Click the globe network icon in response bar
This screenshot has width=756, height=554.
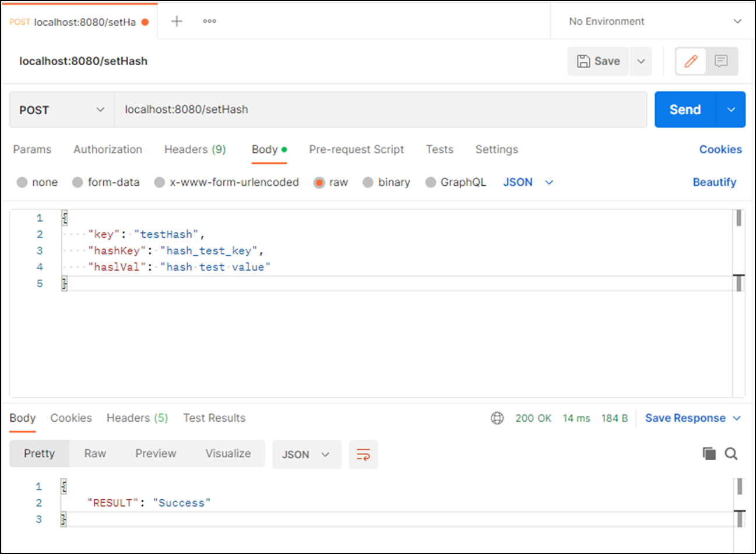click(x=497, y=418)
